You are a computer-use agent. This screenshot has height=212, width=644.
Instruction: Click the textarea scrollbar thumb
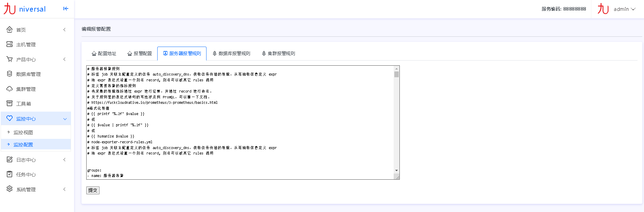tap(396, 74)
